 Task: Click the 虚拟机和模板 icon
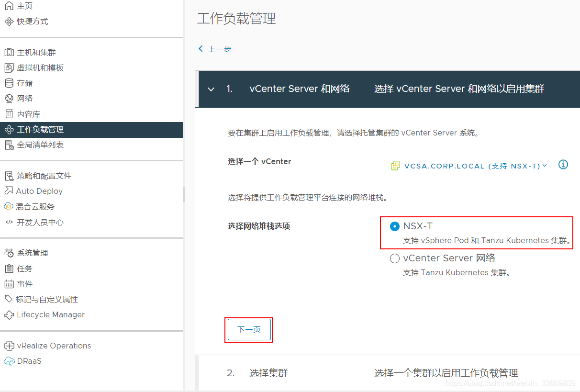[9, 67]
